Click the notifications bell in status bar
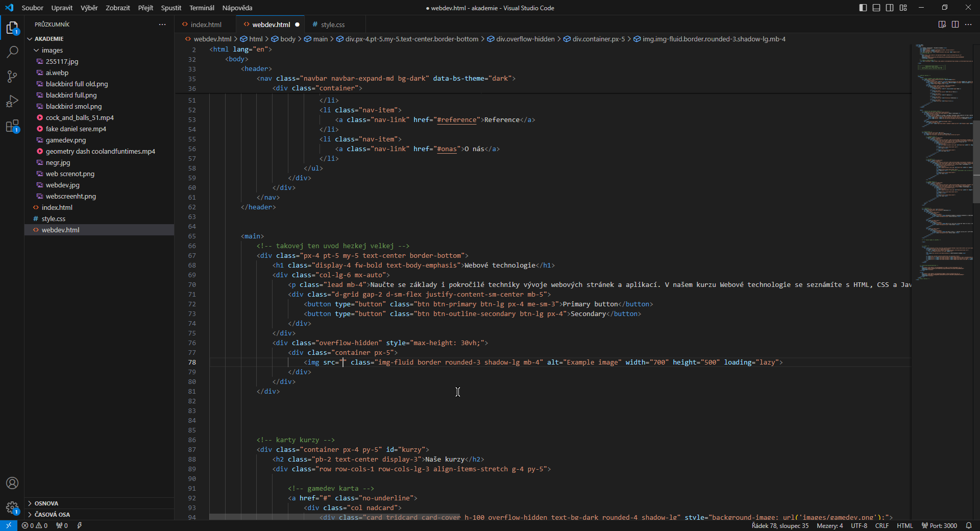 (x=968, y=525)
